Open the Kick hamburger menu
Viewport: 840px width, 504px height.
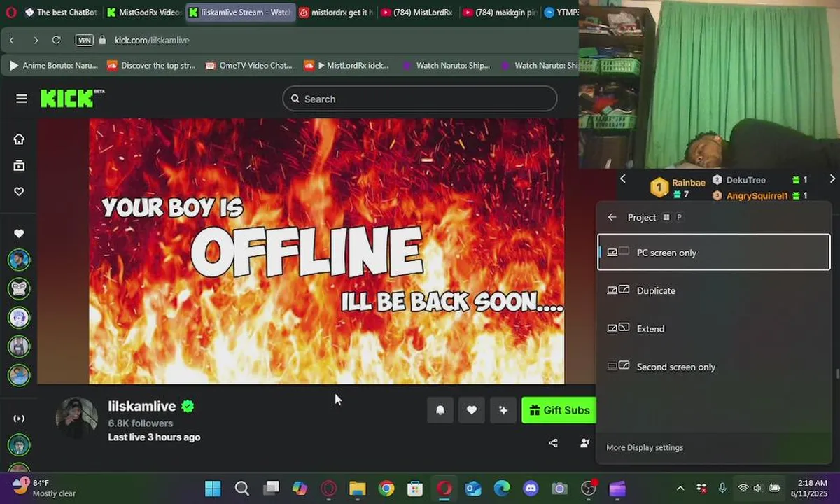click(22, 99)
